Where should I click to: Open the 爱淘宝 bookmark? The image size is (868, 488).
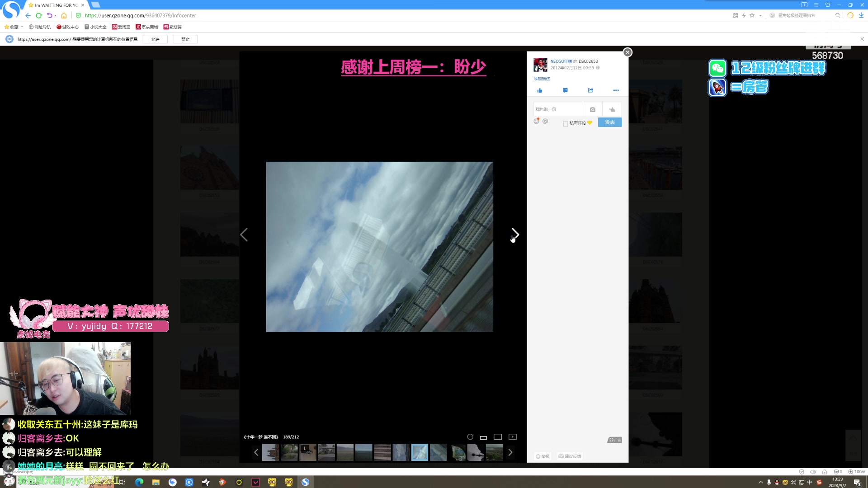click(x=121, y=27)
